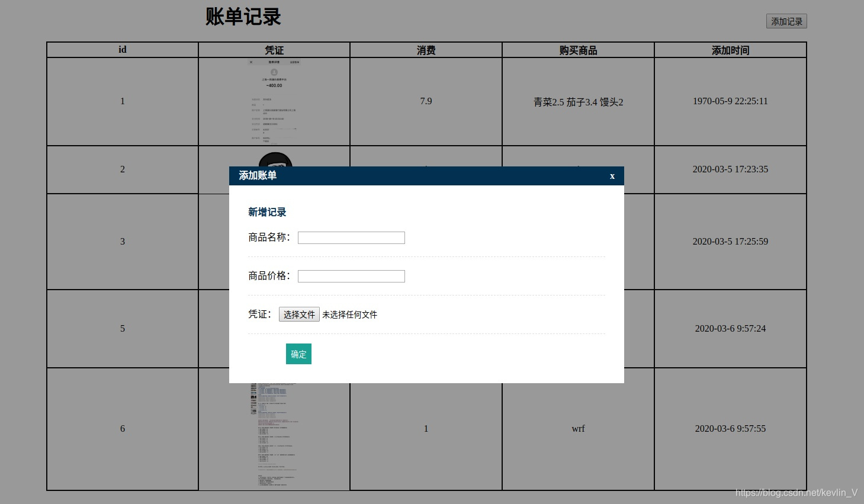Focus the 商品价格 input field

coord(351,276)
